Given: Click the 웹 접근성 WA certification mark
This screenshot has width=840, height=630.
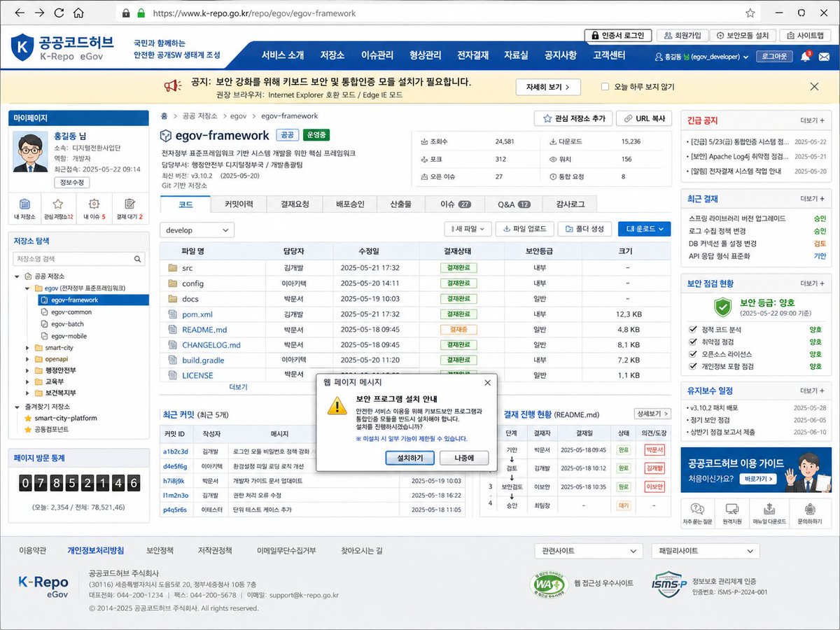Looking at the screenshot, I should pos(548,584).
